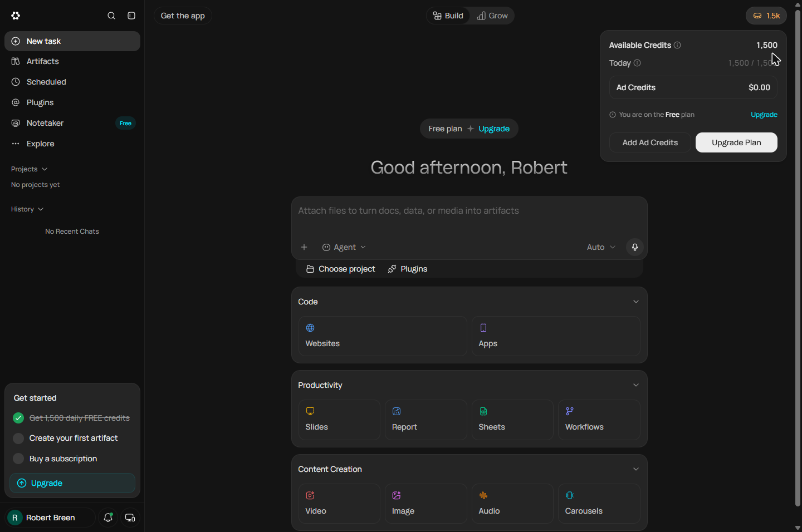Open Artifacts in sidebar
The image size is (802, 532).
click(72, 61)
